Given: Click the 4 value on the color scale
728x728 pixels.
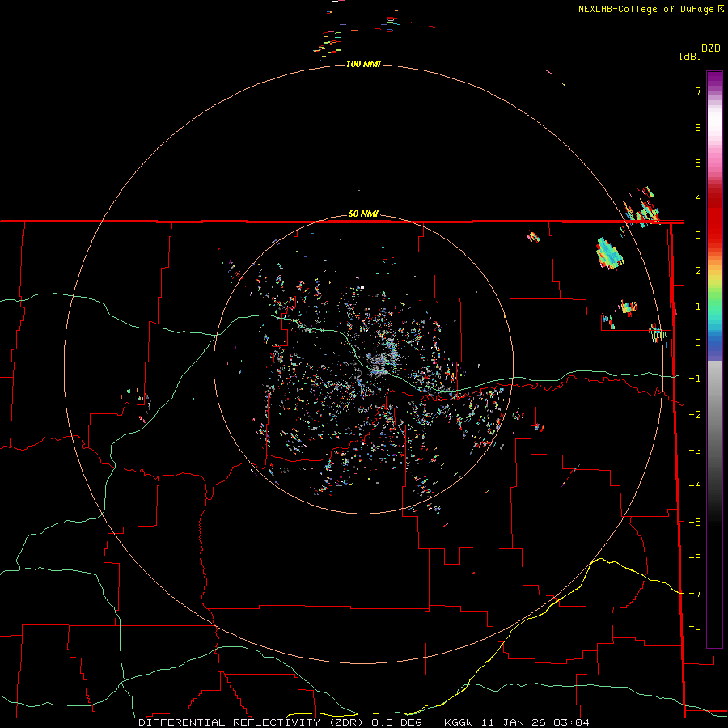Looking at the screenshot, I should pyautogui.click(x=698, y=199).
